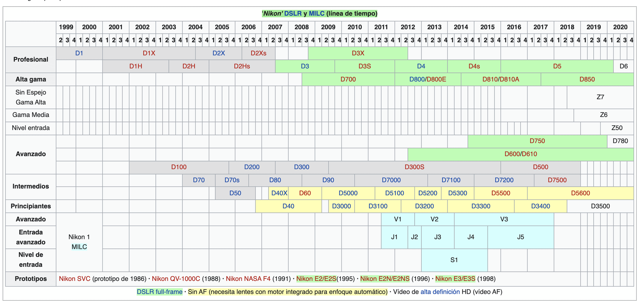The width and height of the screenshot is (644, 307).
Task: Click the D810 link
Action: point(490,79)
